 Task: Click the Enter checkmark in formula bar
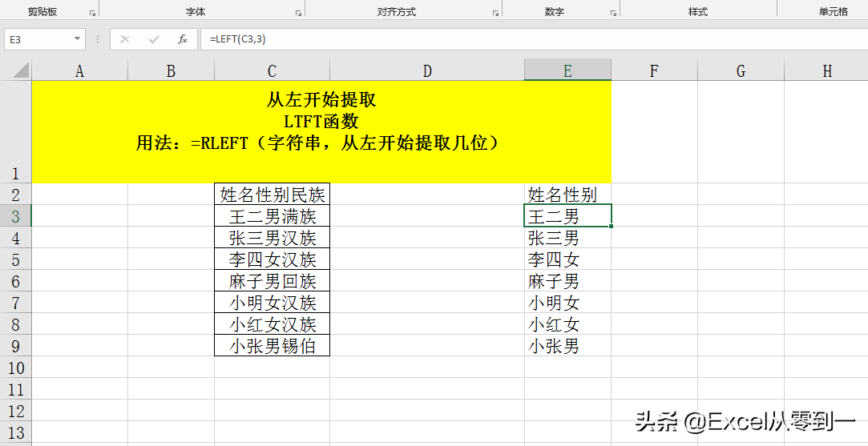tap(154, 39)
